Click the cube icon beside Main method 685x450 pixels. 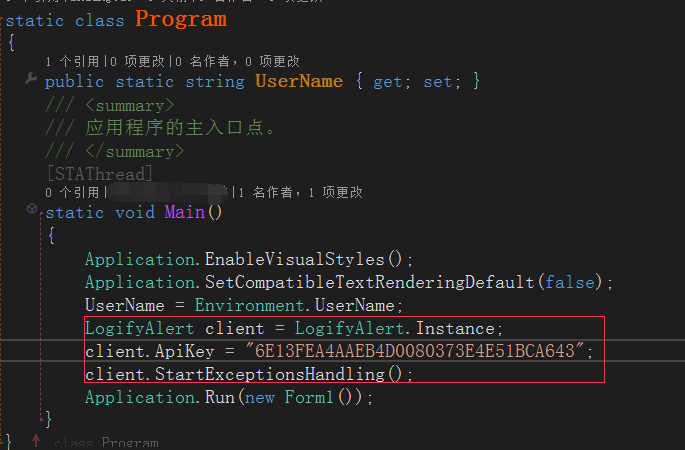(x=32, y=211)
